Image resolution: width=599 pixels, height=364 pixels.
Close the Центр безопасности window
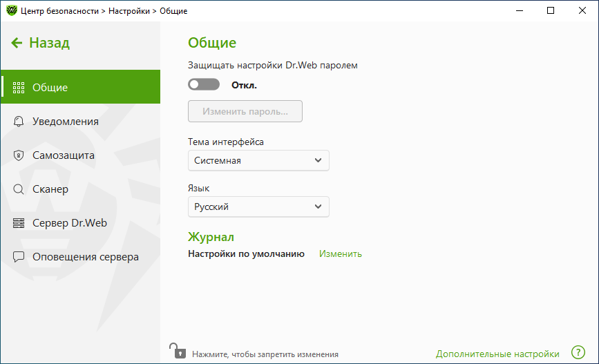[582, 10]
